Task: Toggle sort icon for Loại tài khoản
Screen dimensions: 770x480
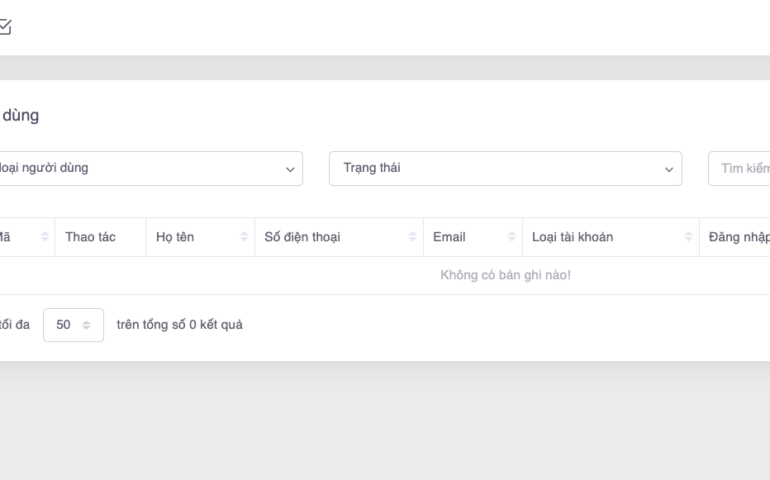Action: click(x=688, y=237)
